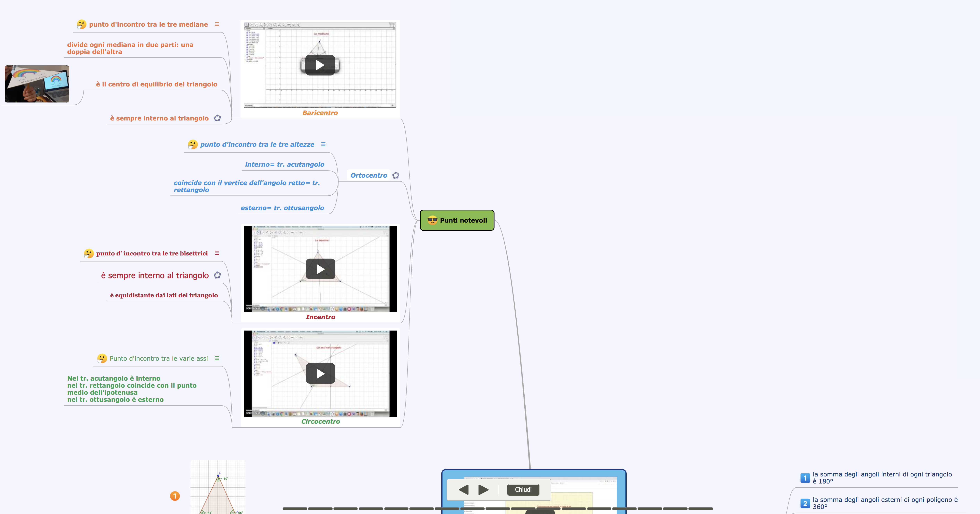Advance to next slide arrow
Viewport: 980px width, 514px height.
click(x=483, y=490)
